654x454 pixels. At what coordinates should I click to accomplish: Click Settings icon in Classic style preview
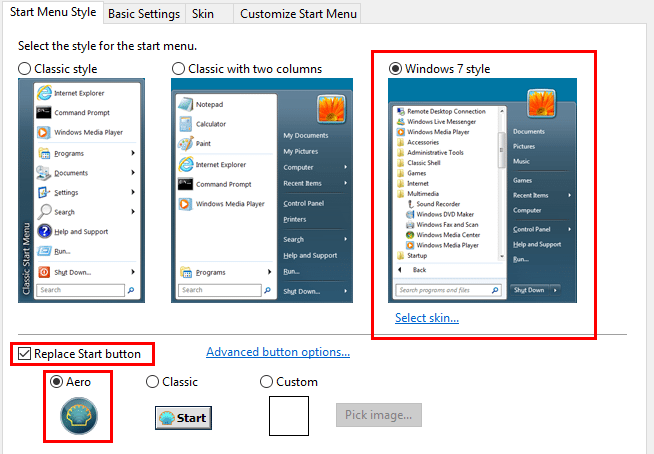point(44,192)
